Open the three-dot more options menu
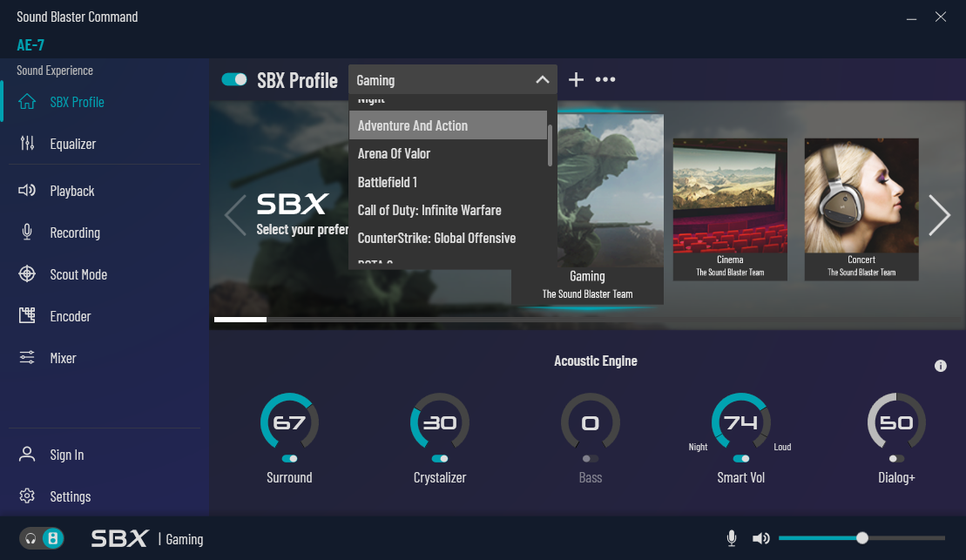 pyautogui.click(x=605, y=80)
